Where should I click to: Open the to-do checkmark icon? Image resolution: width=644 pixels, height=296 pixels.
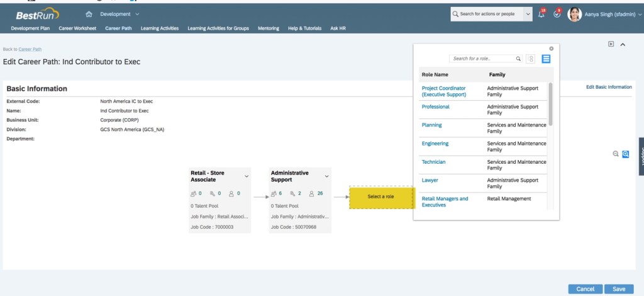[557, 14]
